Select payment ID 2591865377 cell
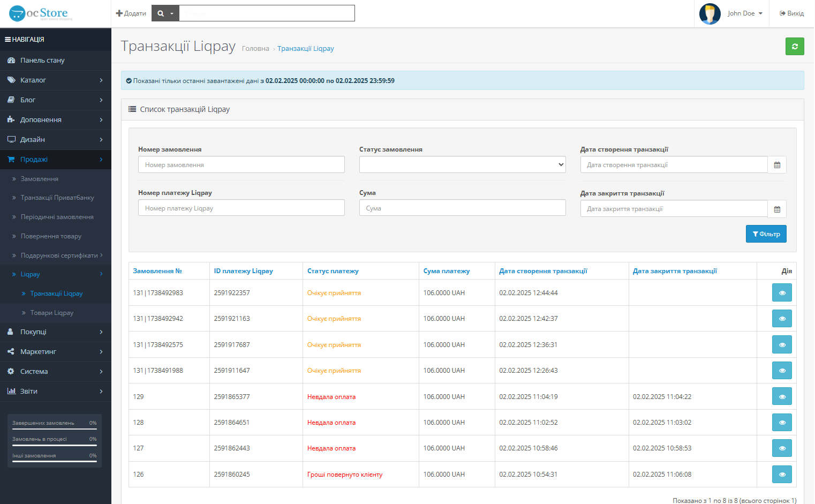Screen dimensions: 815x504 256,397
